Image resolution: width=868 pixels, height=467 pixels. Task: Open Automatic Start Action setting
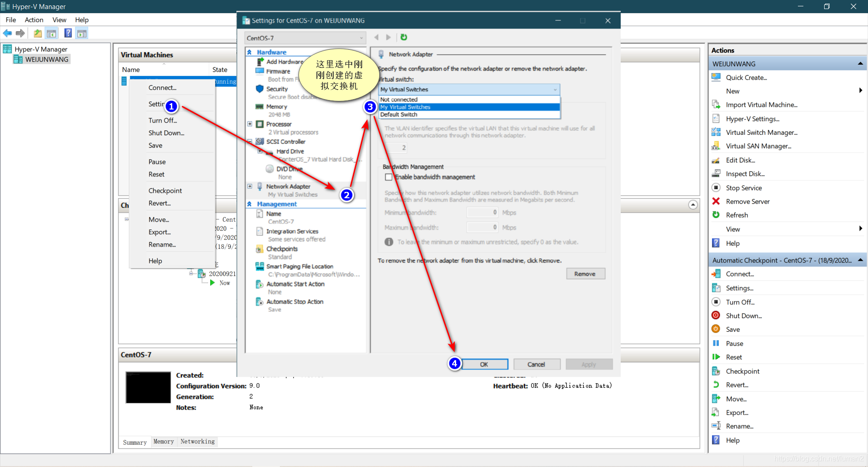click(x=295, y=284)
